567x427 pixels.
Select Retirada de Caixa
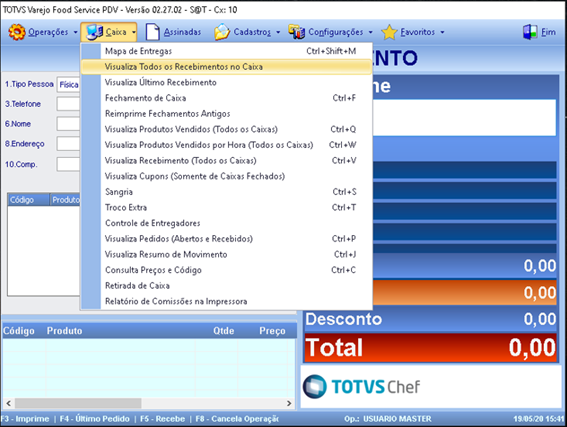pos(227,286)
